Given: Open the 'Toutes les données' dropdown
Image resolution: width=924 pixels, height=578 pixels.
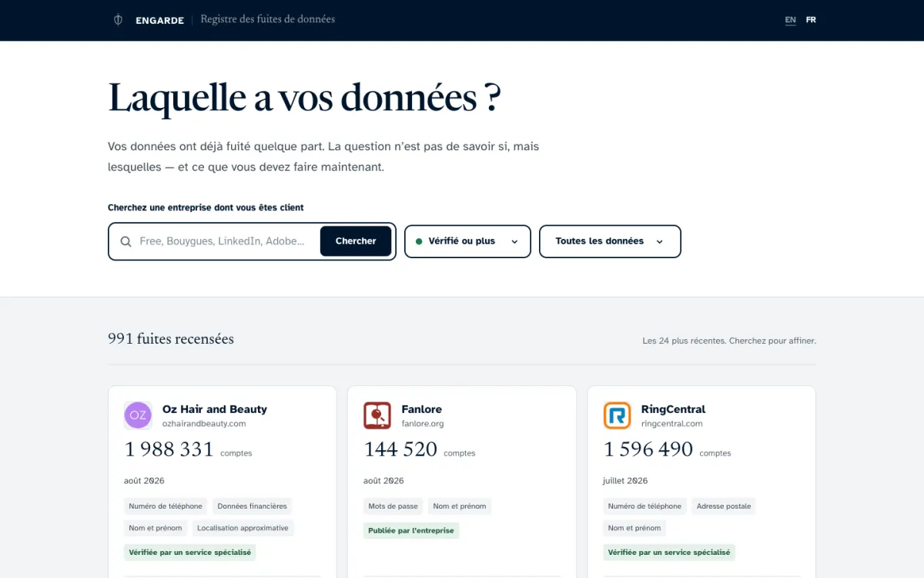Looking at the screenshot, I should point(610,241).
